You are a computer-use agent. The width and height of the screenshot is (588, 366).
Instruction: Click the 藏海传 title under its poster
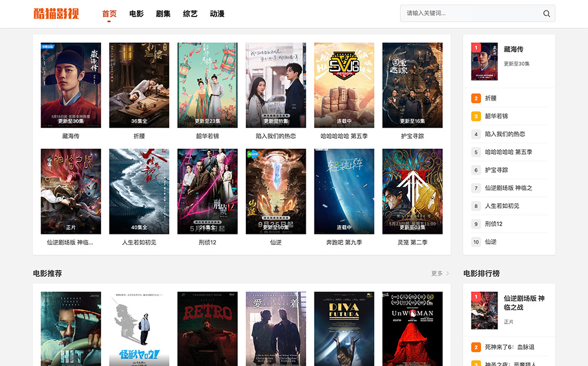pos(71,136)
